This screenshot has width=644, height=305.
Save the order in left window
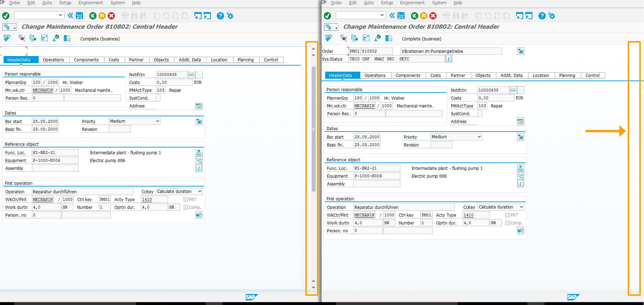(79, 16)
